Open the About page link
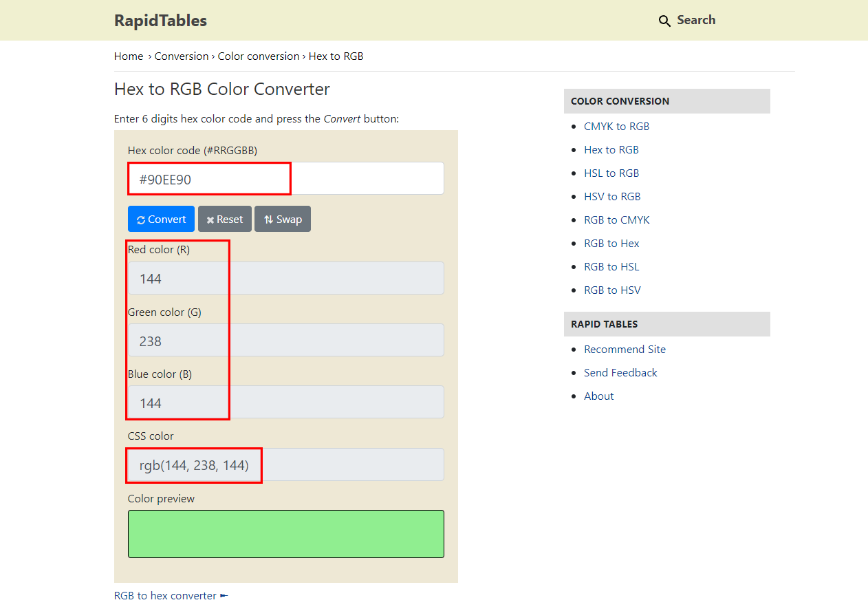This screenshot has width=868, height=609. point(598,396)
